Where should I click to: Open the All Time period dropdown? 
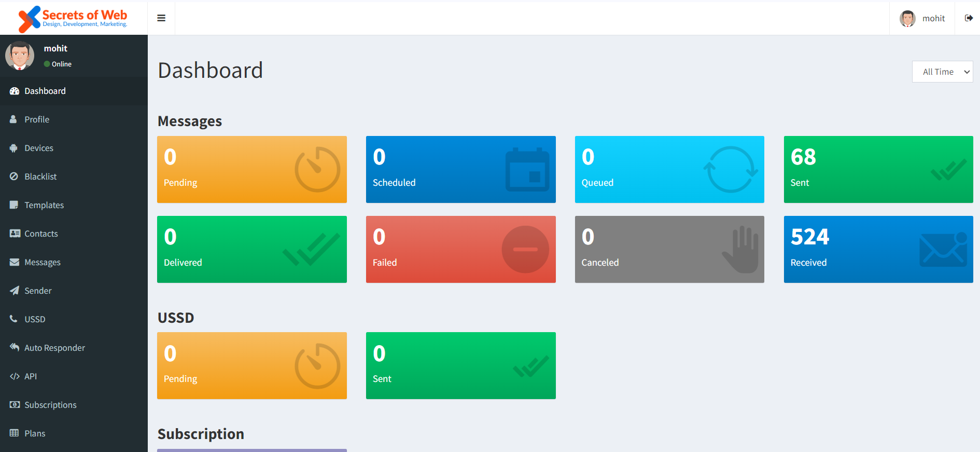[x=942, y=72]
